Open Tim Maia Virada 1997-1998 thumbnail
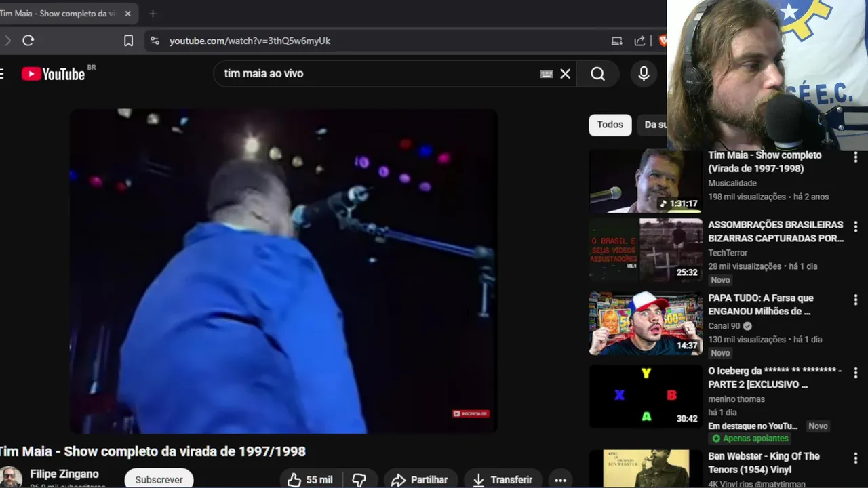 (646, 181)
